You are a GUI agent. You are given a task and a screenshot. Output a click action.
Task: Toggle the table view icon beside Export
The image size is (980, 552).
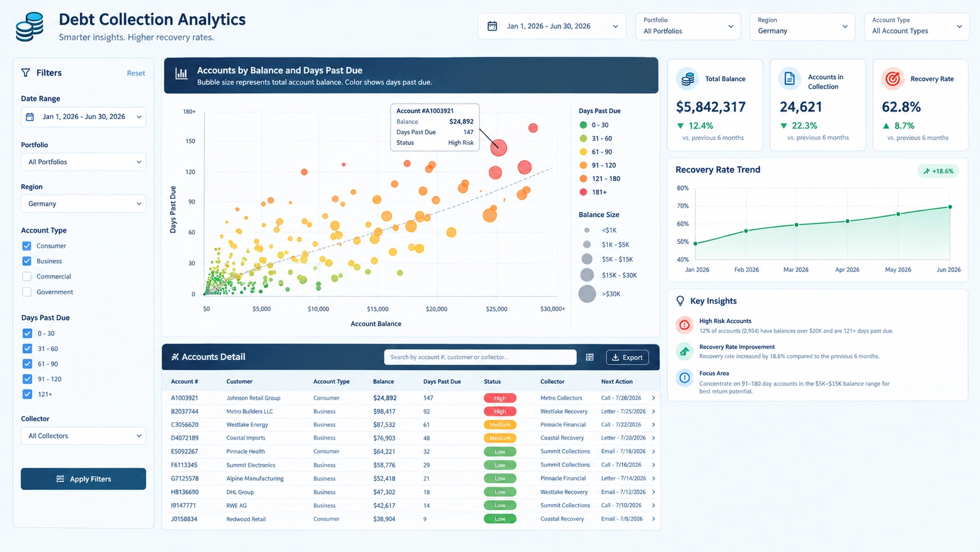[590, 357]
